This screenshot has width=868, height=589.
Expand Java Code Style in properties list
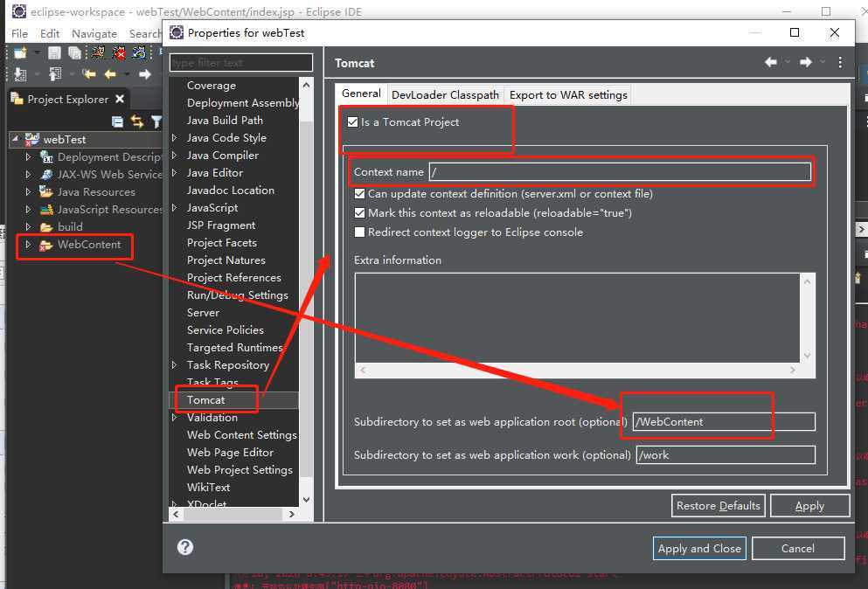(x=174, y=137)
